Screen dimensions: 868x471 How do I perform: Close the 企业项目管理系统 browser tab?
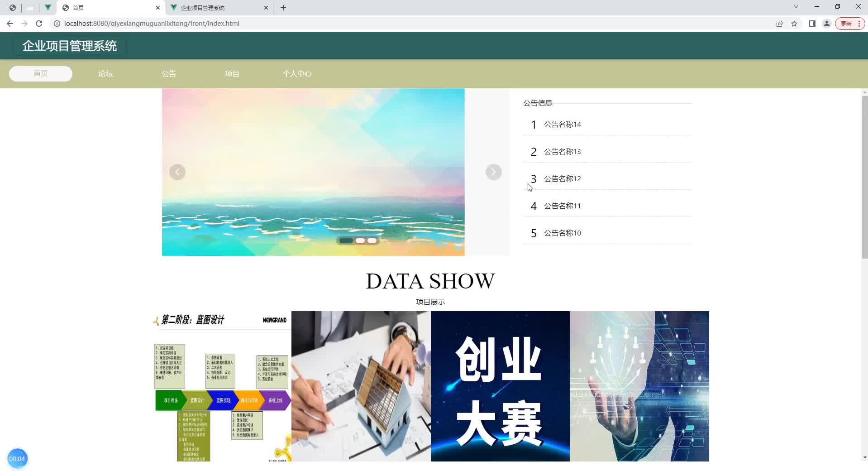pyautogui.click(x=266, y=8)
